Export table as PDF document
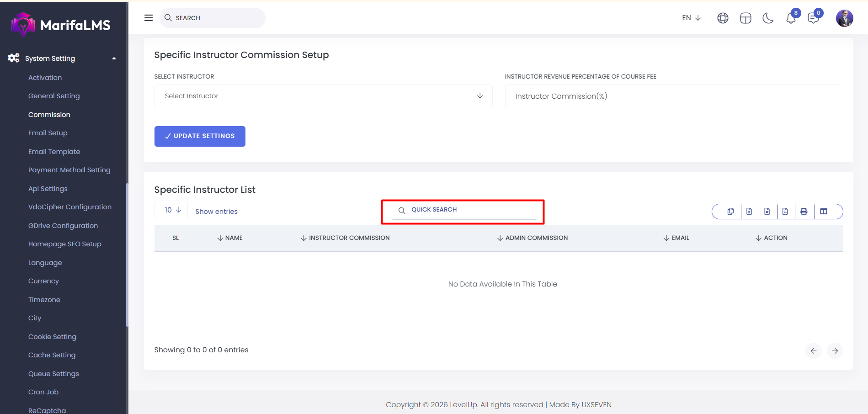This screenshot has width=868, height=414. click(x=785, y=212)
